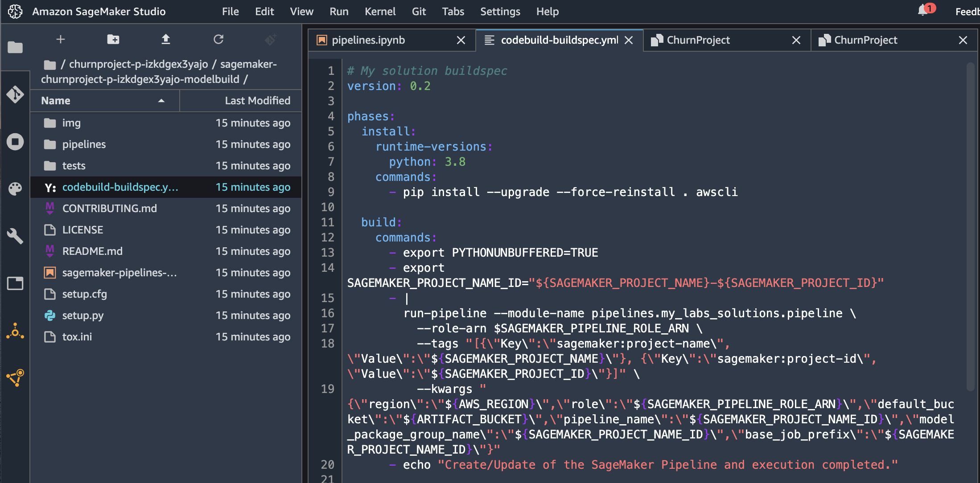Viewport: 980px width, 483px height.
Task: Open the wrench tools sidebar icon
Action: (15, 236)
